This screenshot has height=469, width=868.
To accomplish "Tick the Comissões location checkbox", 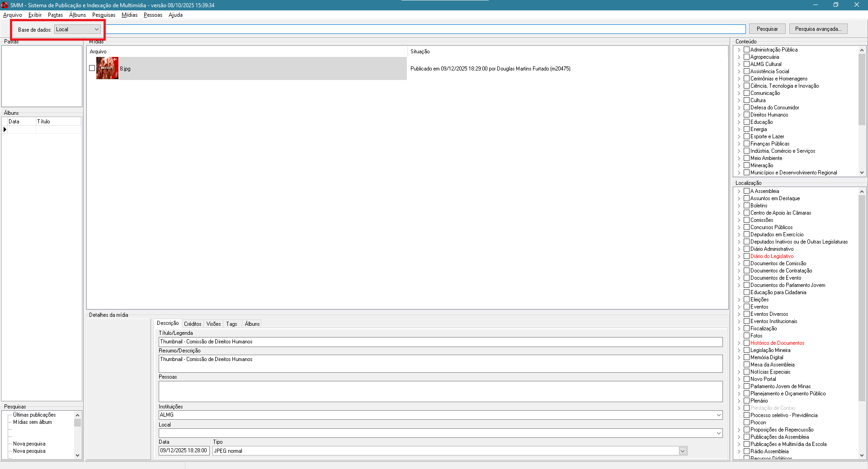I will tap(747, 220).
